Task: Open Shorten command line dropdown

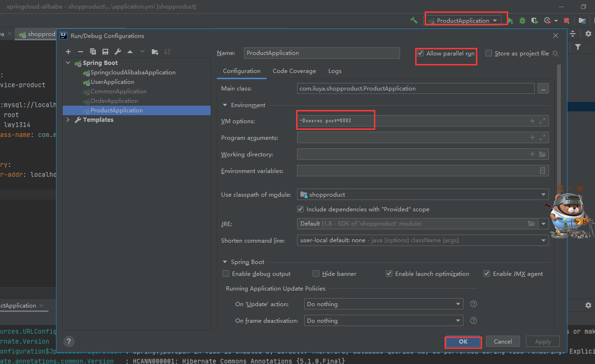Action: pos(543,240)
